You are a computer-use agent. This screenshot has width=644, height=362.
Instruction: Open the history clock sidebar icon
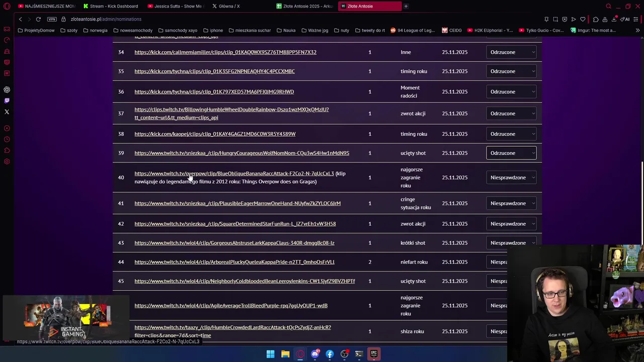[x=7, y=139]
